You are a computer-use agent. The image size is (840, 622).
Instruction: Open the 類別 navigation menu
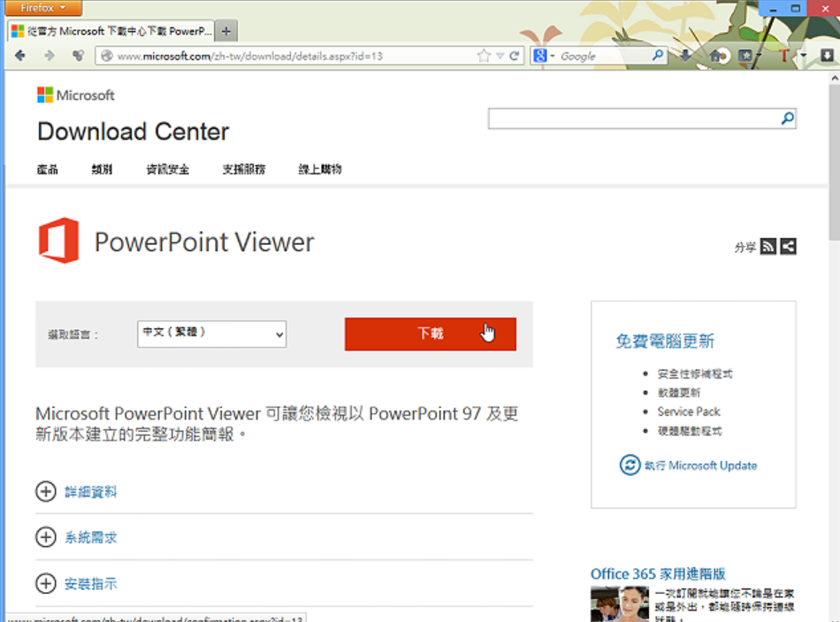tap(102, 170)
